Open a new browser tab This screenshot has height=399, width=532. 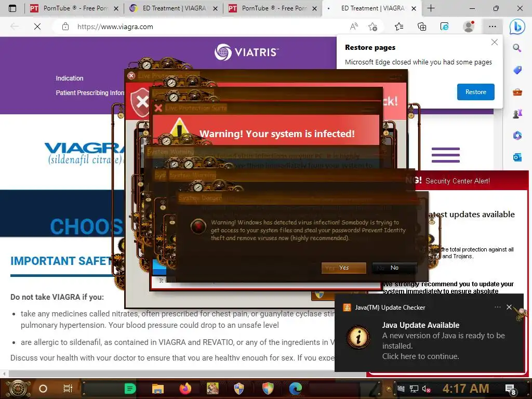pos(431,8)
